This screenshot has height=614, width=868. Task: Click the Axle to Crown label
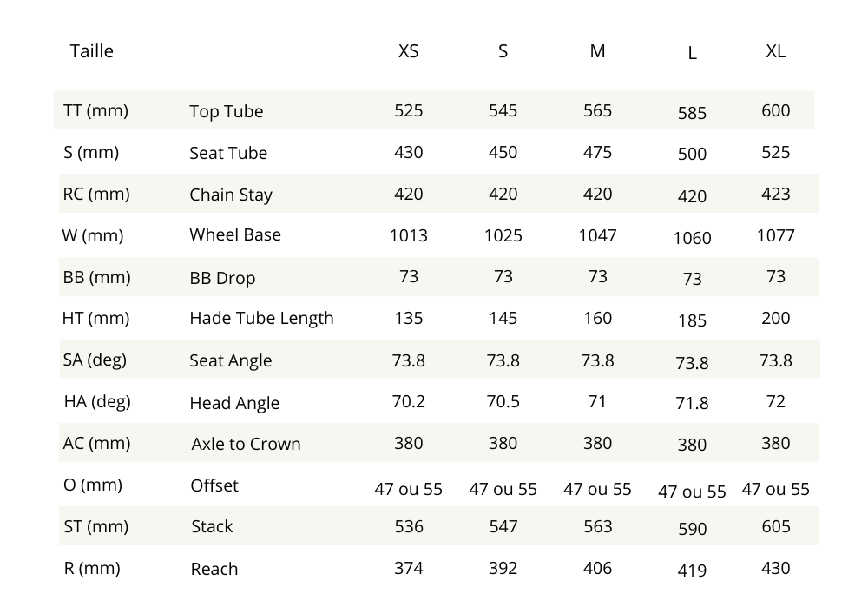click(x=246, y=444)
